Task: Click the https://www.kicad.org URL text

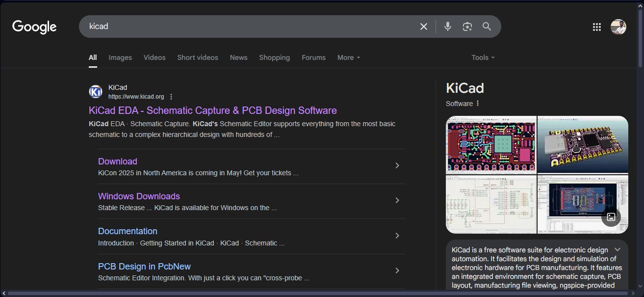Action: tap(136, 97)
